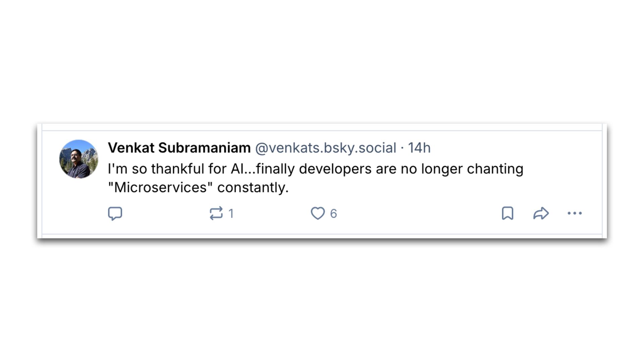Click the word "constantly." in the post
This screenshot has height=362, width=644.
[x=253, y=187]
